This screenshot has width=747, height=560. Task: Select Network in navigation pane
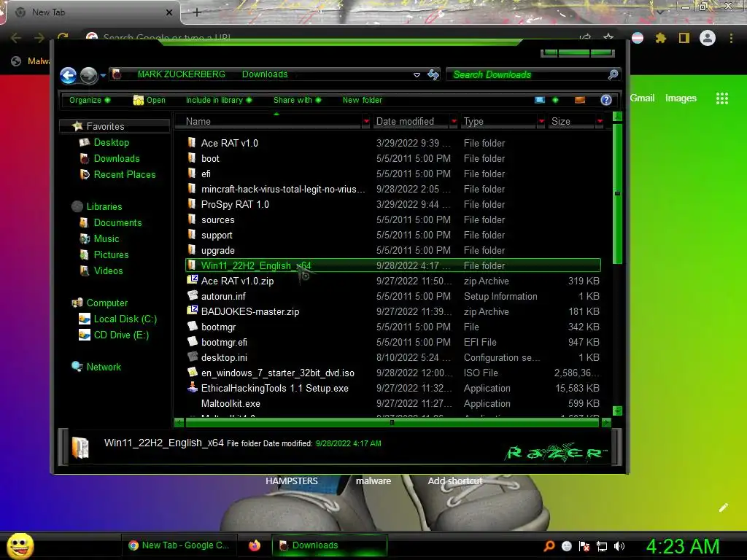pyautogui.click(x=104, y=367)
